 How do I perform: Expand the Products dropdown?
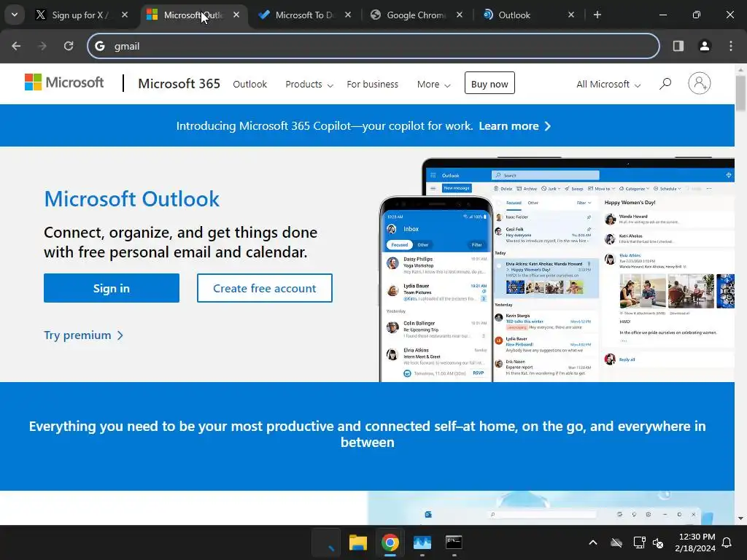point(309,85)
